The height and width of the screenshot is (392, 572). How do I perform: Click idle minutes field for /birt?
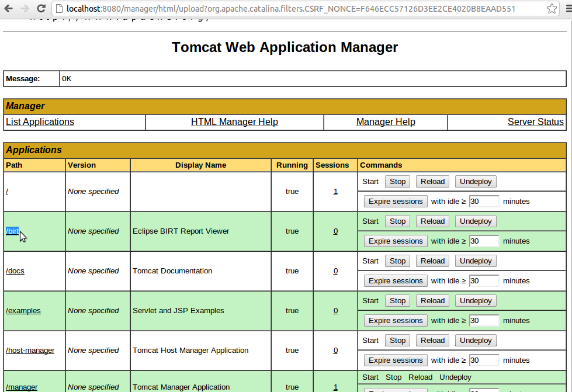click(484, 241)
